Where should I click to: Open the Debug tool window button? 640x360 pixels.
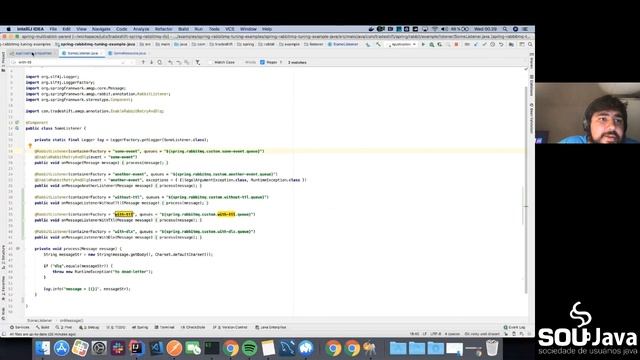tap(89, 327)
